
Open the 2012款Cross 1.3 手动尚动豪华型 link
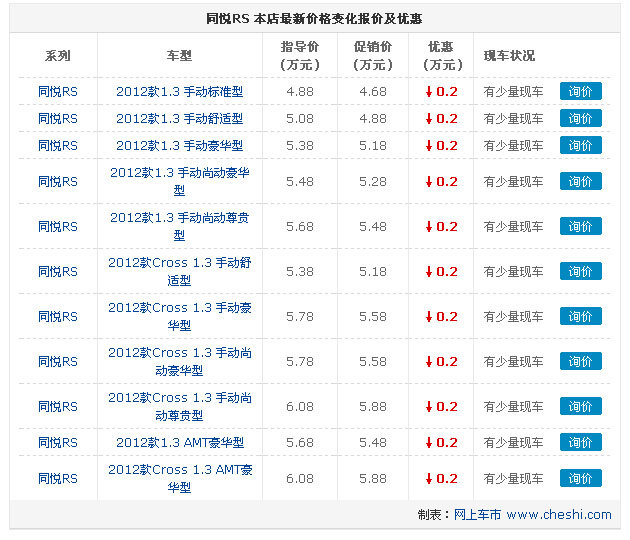click(180, 361)
